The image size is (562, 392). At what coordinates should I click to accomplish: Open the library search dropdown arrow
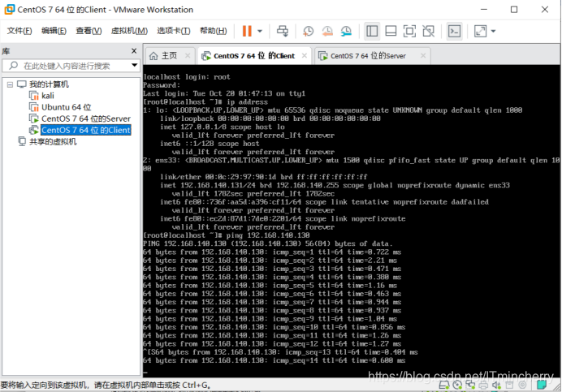pos(134,65)
